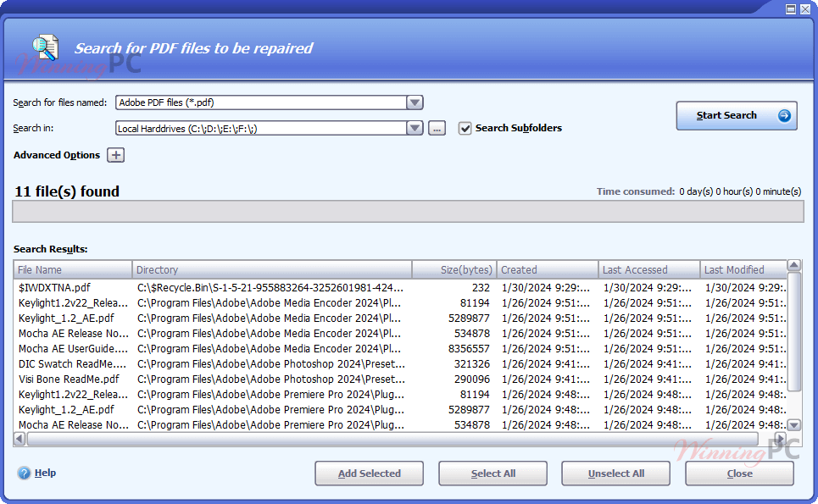Click the size value 8356557
The image size is (818, 504).
tap(469, 349)
